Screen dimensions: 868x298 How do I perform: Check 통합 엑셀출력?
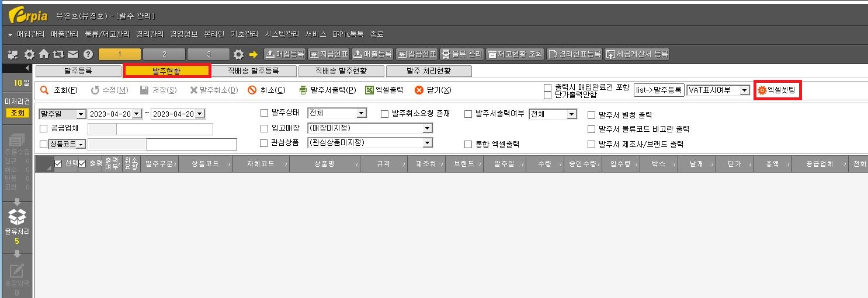click(x=468, y=144)
